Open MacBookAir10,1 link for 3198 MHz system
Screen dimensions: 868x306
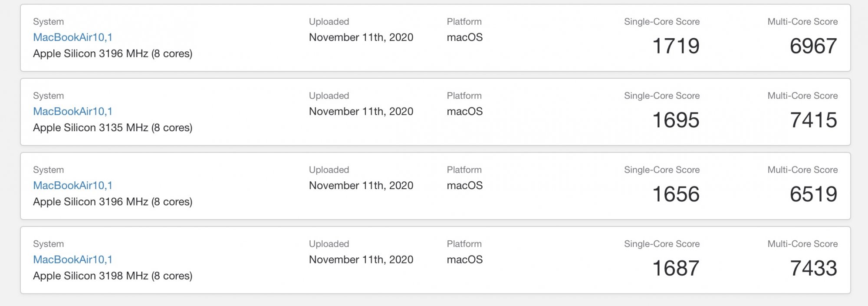tap(72, 259)
